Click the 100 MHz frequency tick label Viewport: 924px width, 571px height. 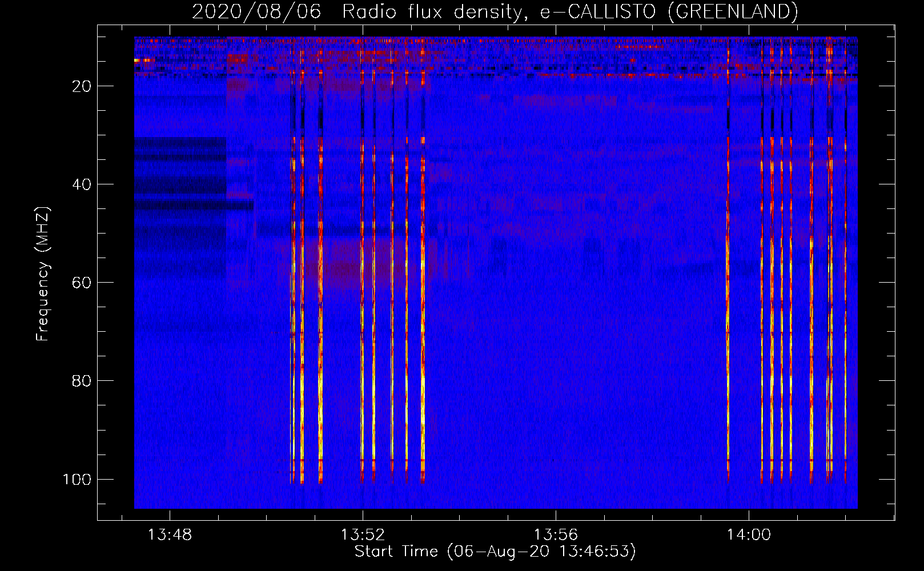77,479
